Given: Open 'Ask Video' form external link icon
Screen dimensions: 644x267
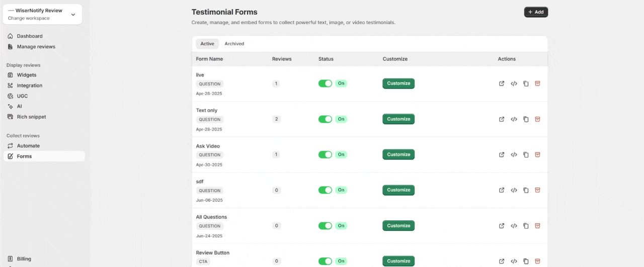Looking at the screenshot, I should pyautogui.click(x=502, y=155).
